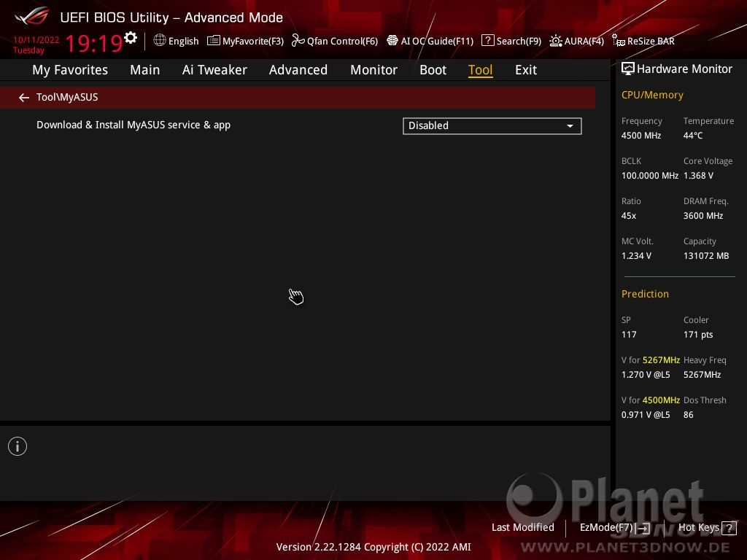
Task: Click the 3600 MHz DRAM frequency value
Action: coord(703,215)
